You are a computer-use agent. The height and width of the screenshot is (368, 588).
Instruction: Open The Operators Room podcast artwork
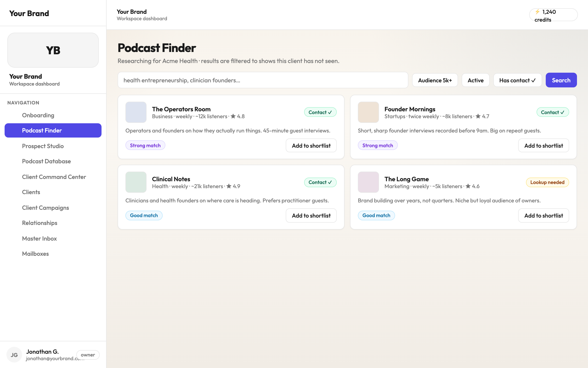point(136,112)
